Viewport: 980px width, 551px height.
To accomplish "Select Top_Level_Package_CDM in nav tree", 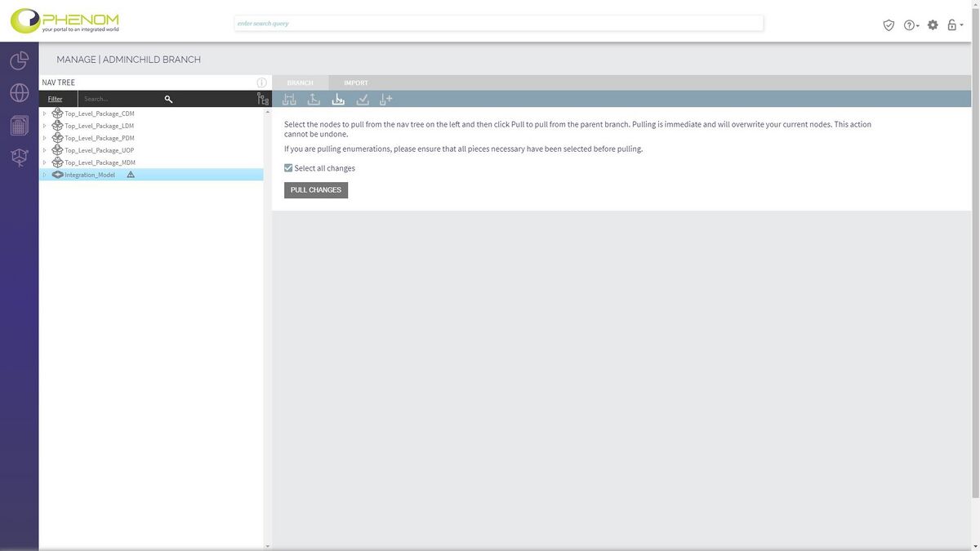I will 100,113.
